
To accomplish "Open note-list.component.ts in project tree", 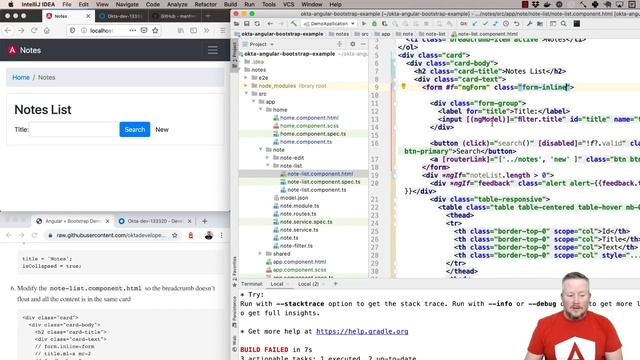I will click(317, 190).
